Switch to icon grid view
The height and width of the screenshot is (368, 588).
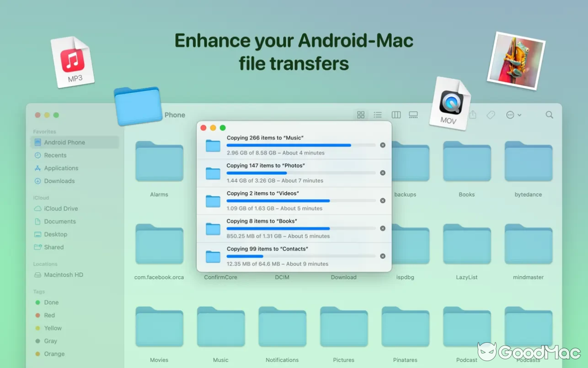click(x=361, y=115)
